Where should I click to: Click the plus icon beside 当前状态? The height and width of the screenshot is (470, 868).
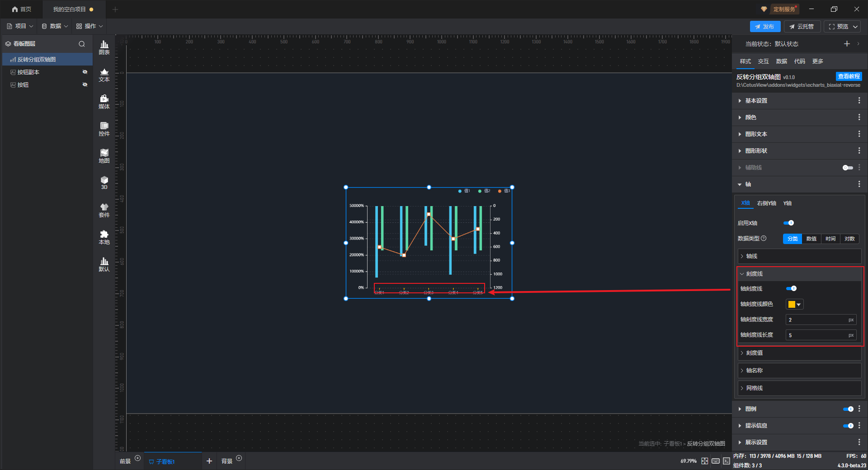click(x=847, y=44)
